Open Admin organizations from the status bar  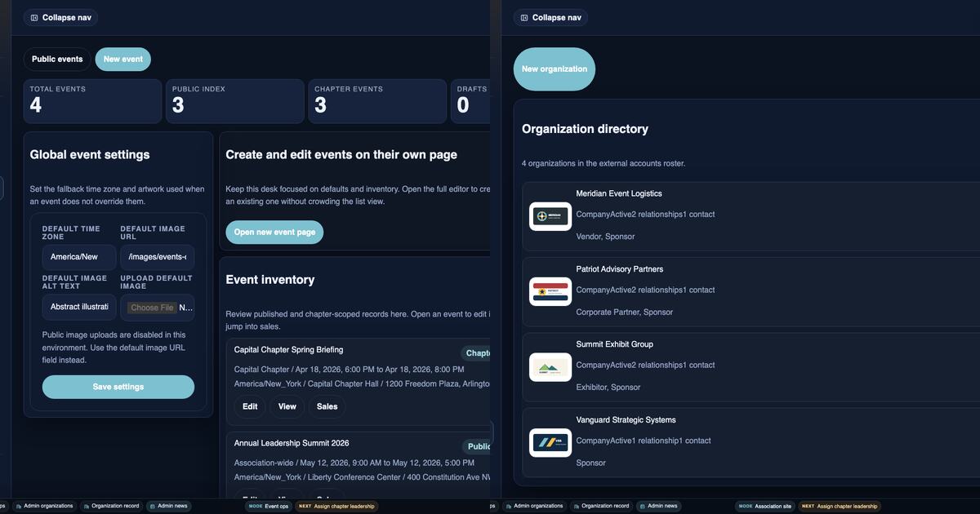45,506
